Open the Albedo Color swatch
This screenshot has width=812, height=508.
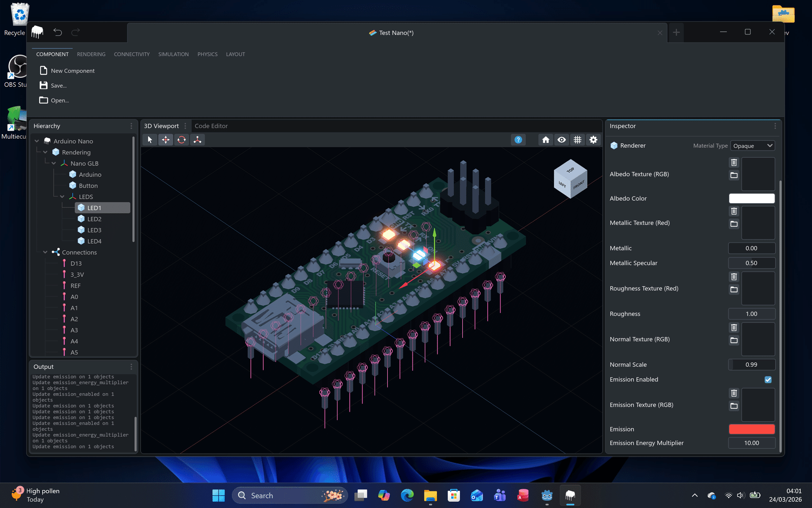tap(752, 199)
